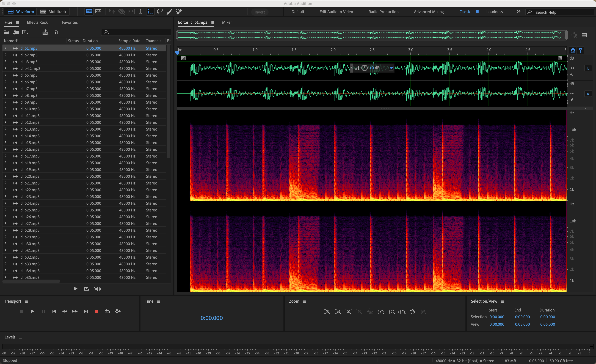The height and width of the screenshot is (364, 596).
Task: Click Zoom In at In Point icon
Action: [x=381, y=312]
